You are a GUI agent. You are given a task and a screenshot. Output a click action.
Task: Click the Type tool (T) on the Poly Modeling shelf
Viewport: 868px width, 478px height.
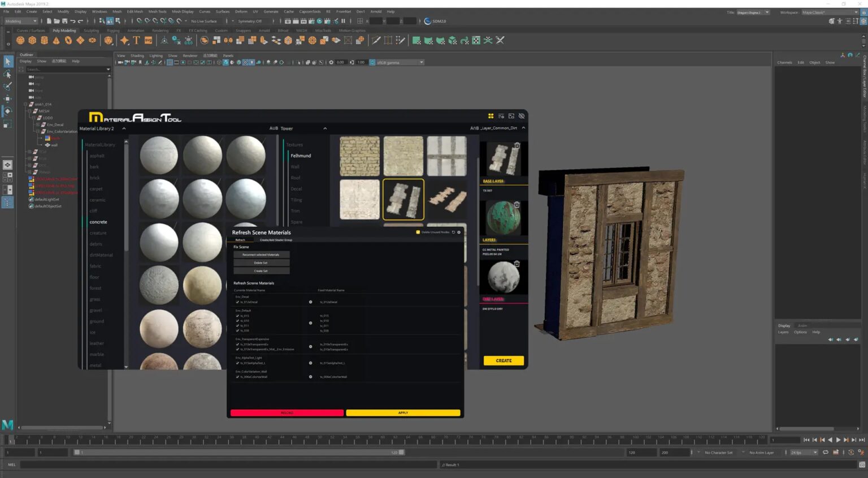[x=136, y=40]
